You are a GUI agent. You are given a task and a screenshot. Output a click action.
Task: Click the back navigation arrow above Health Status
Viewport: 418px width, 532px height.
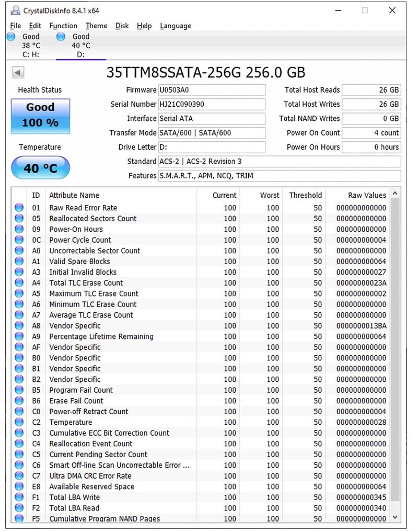pyautogui.click(x=19, y=72)
